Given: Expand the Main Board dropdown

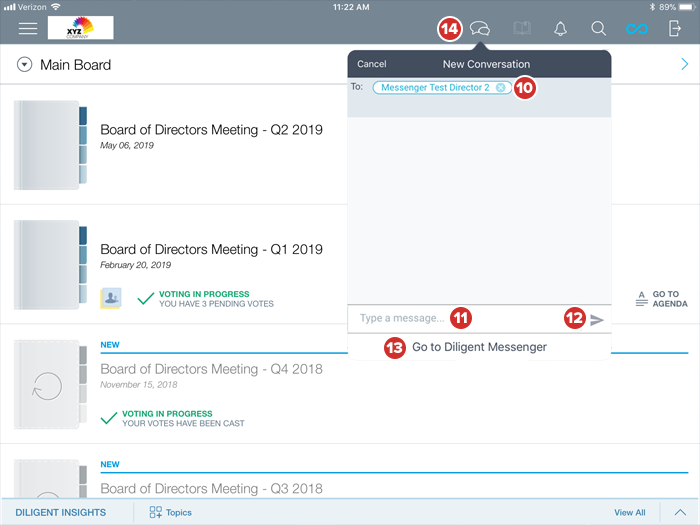Looking at the screenshot, I should click(x=25, y=65).
